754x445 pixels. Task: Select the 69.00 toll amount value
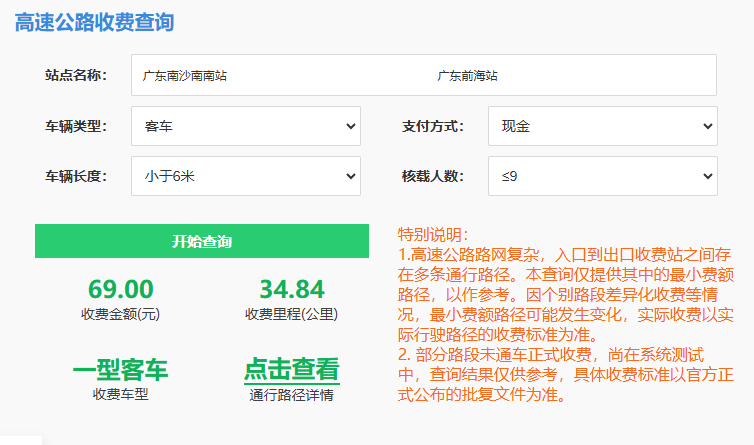point(121,289)
